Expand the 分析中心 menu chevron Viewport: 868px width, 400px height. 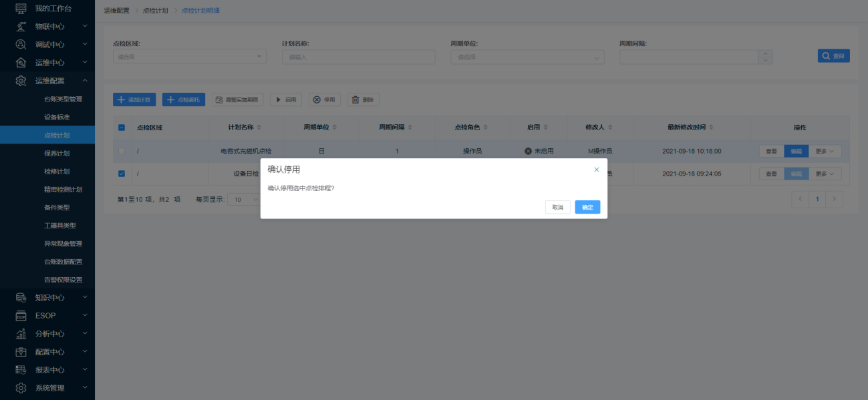pos(85,333)
